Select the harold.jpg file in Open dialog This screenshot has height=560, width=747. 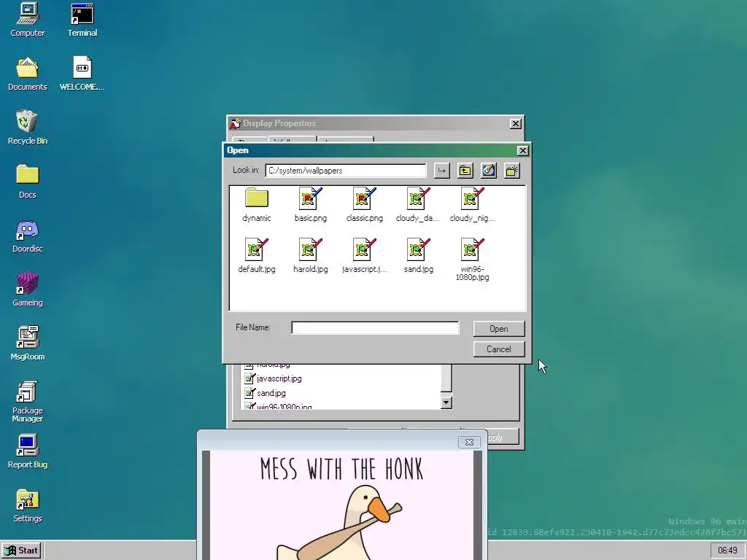pos(311,256)
